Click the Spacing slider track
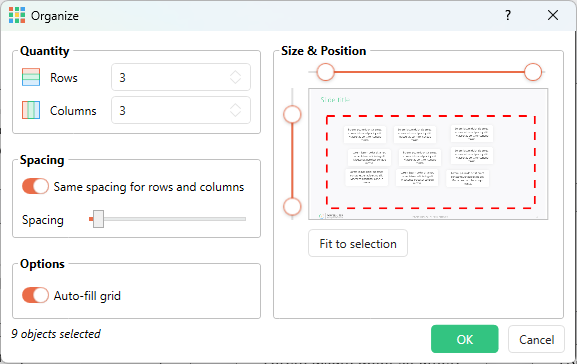 coord(167,219)
